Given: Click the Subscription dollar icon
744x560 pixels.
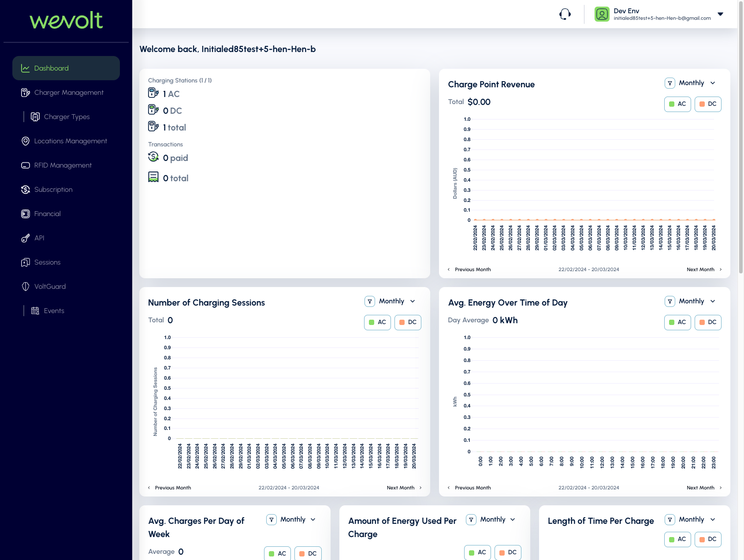Looking at the screenshot, I should pyautogui.click(x=26, y=190).
